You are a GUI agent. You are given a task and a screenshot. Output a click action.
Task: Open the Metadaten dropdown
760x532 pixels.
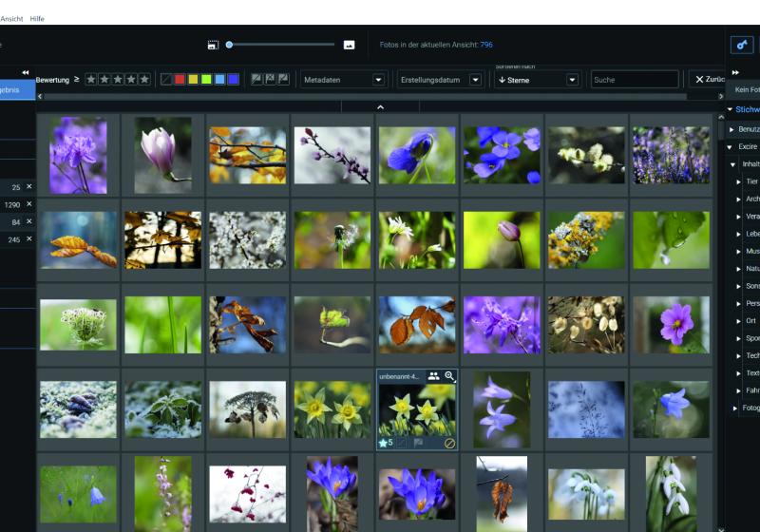[x=343, y=80]
